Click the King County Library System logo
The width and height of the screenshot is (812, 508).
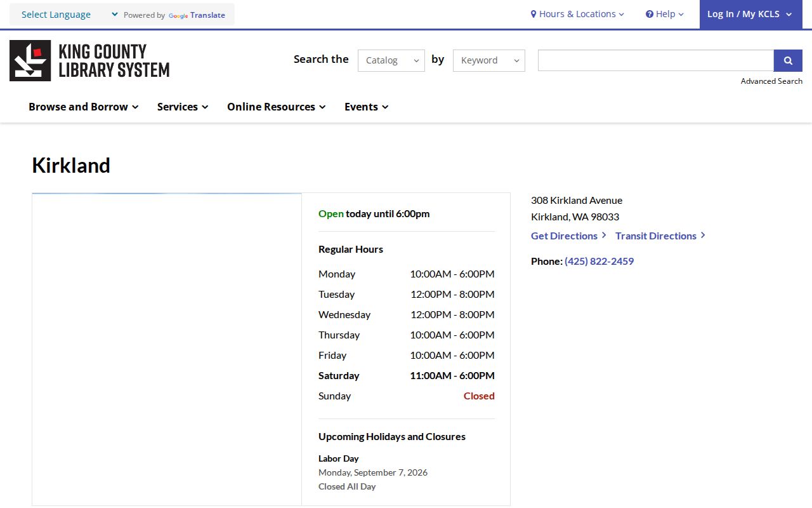coord(89,61)
